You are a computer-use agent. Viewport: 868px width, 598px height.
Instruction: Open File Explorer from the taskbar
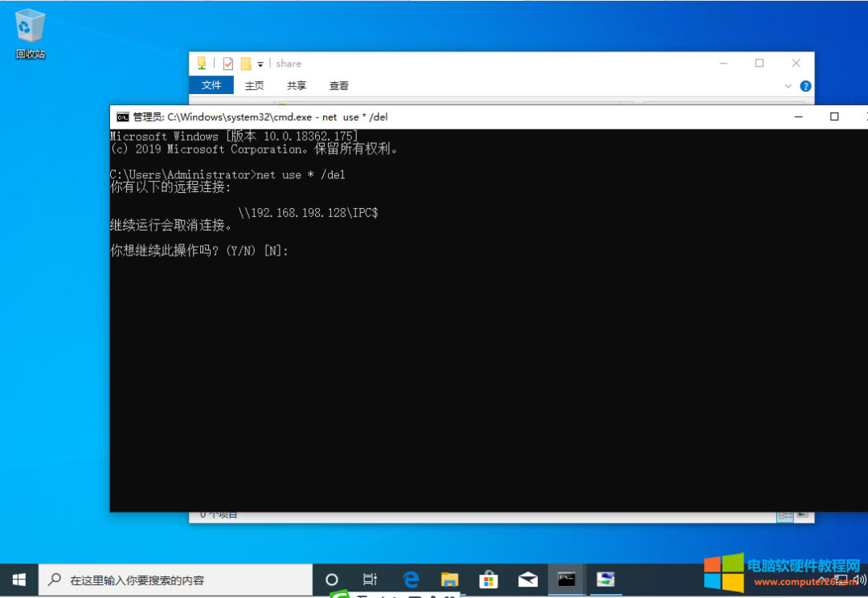tap(450, 580)
